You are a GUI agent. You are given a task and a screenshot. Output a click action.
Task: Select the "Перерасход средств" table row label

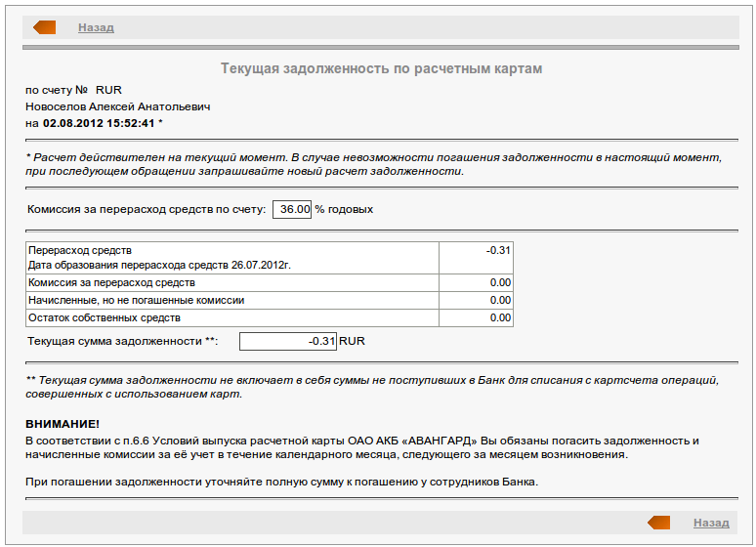80,251
